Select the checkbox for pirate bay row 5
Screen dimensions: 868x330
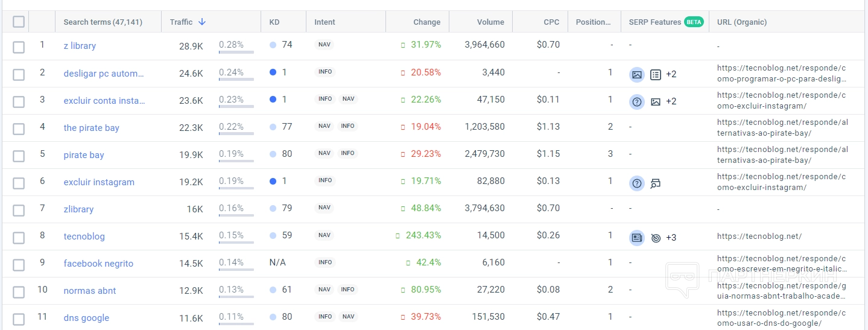(x=19, y=156)
